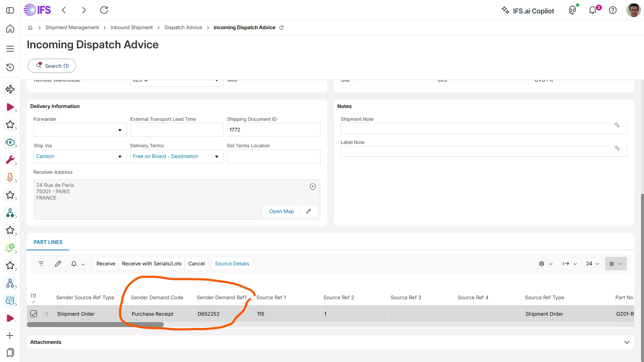The image size is (644, 362).
Task: Select the D652252 cell
Action: pyautogui.click(x=224, y=314)
